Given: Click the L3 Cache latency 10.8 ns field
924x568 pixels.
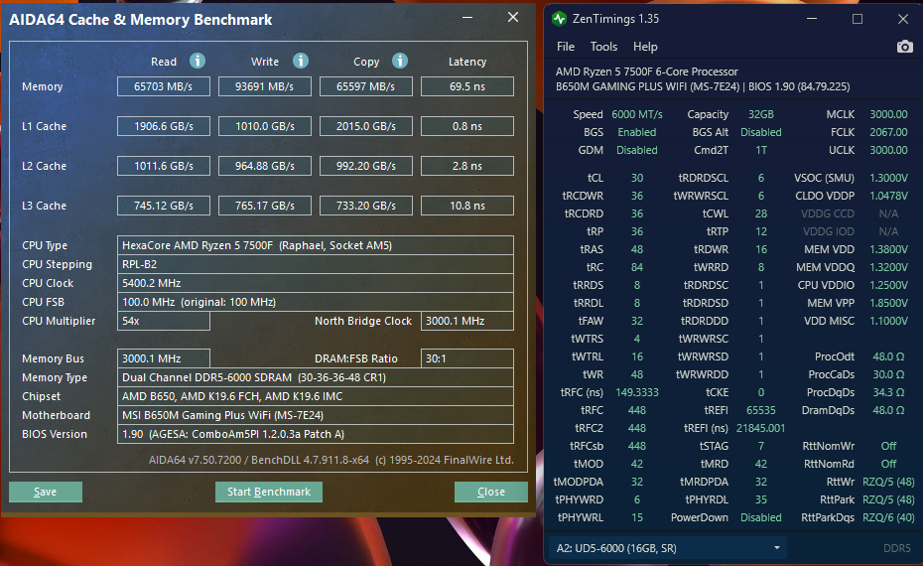Looking at the screenshot, I should click(x=467, y=206).
